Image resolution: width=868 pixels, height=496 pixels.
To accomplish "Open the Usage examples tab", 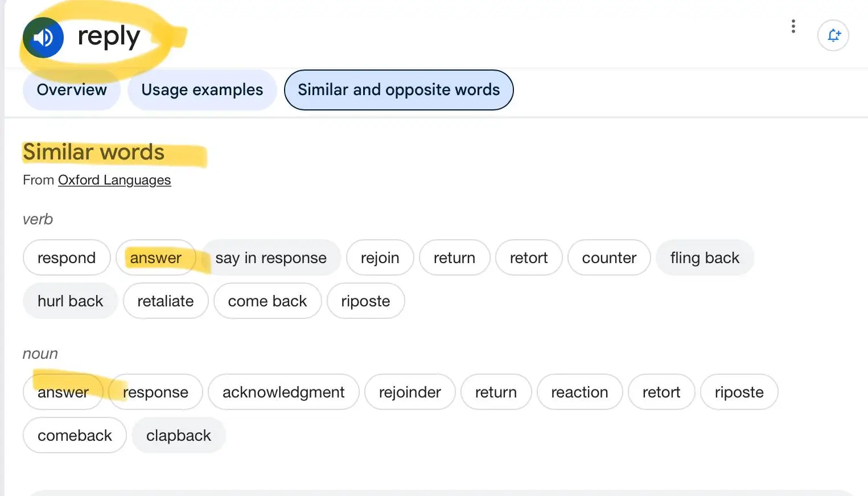I will pyautogui.click(x=202, y=90).
